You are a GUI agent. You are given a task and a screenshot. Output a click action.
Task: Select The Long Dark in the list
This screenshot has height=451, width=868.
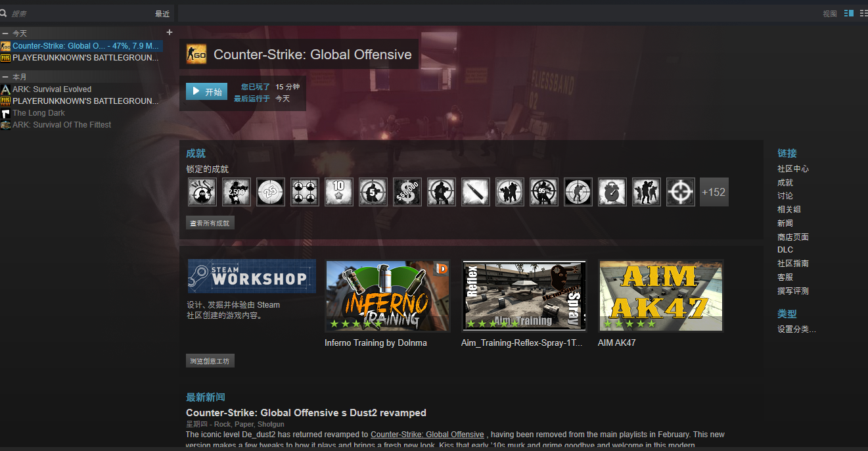(x=39, y=113)
